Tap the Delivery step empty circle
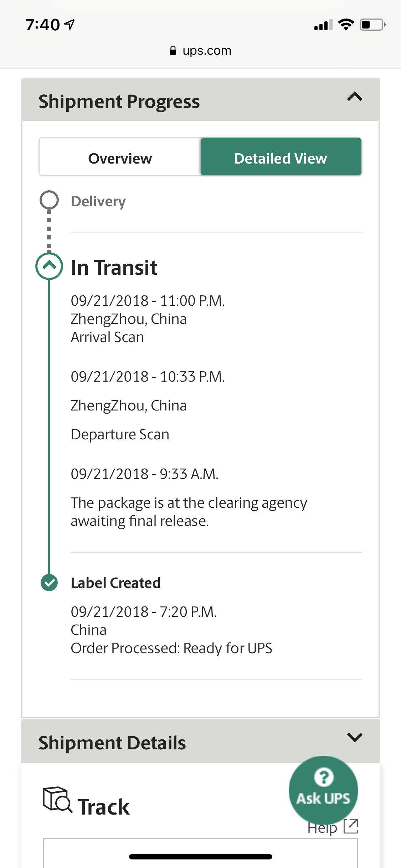The height and width of the screenshot is (868, 401). [x=49, y=200]
